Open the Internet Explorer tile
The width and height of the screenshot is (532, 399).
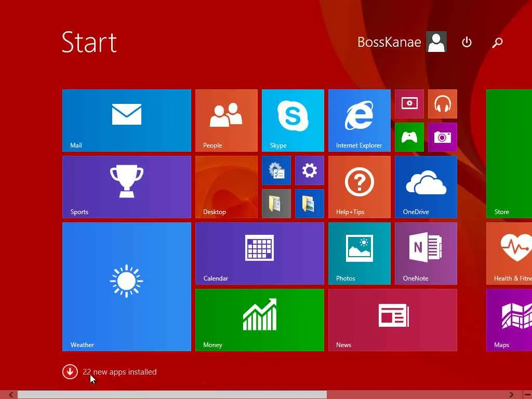pos(360,121)
